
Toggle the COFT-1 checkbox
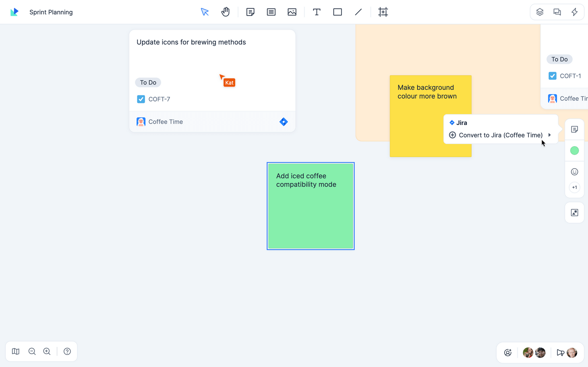(553, 76)
